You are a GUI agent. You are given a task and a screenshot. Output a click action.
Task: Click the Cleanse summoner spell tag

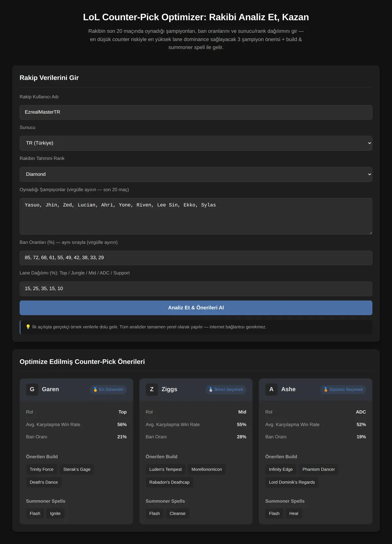click(177, 514)
